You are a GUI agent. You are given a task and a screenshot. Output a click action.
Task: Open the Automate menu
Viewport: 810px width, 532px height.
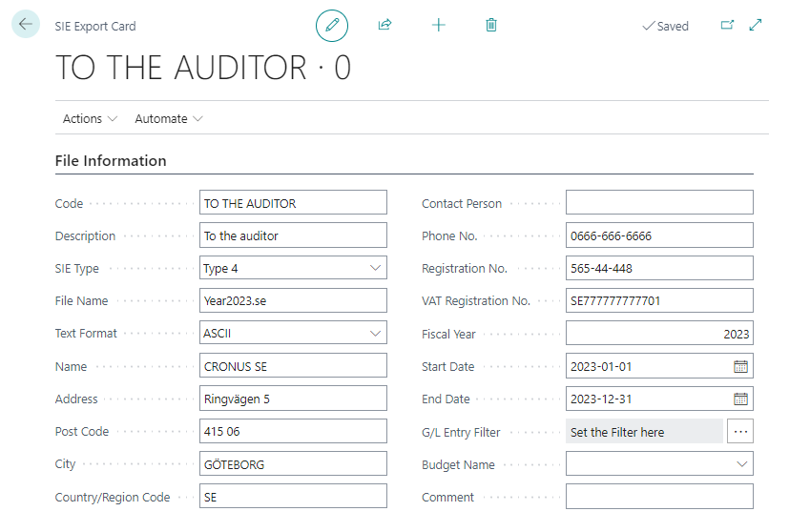(x=169, y=118)
